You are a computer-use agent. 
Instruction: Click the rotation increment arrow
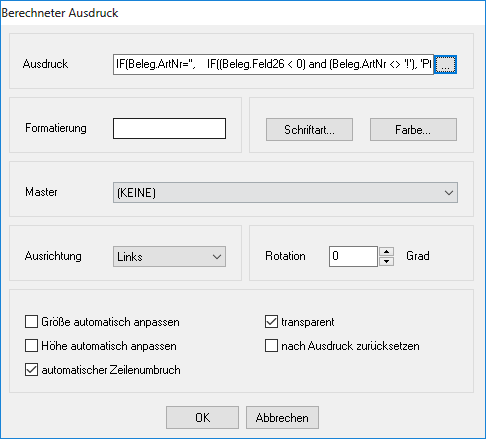(x=386, y=252)
